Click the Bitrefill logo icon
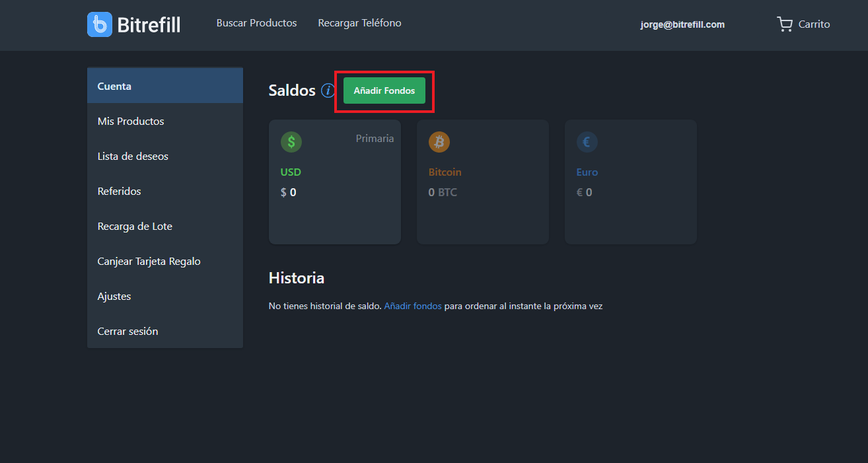The width and height of the screenshot is (868, 463). [x=100, y=24]
